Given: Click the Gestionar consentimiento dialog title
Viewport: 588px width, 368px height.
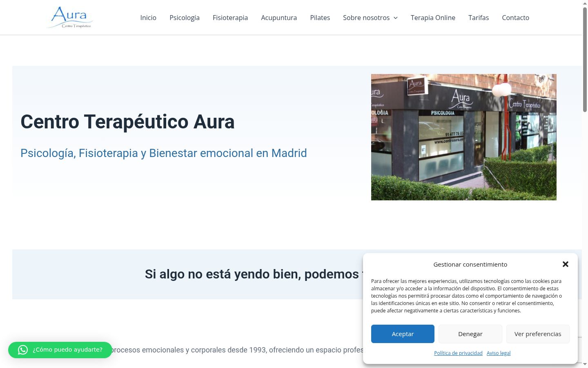Looking at the screenshot, I should coord(470,265).
